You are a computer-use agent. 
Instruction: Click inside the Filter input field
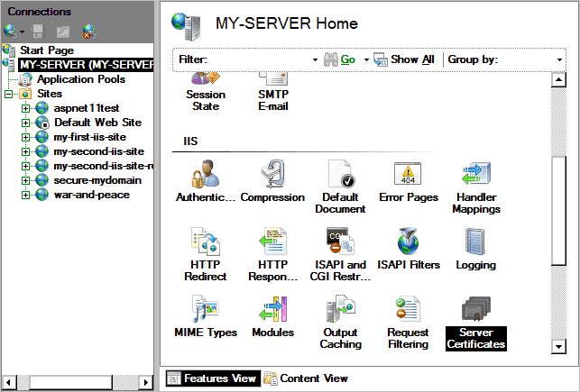(260, 59)
